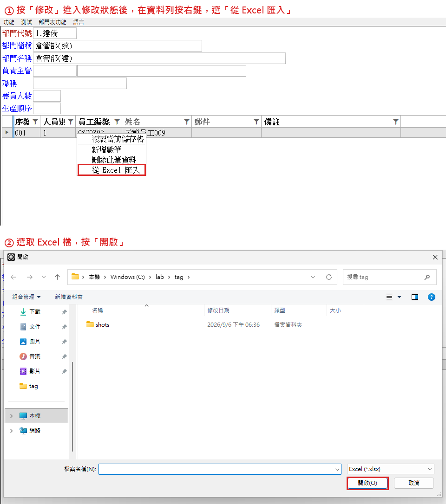Screen dimensions: 446x504
Task: Go forward in file dialog
Action: point(30,277)
